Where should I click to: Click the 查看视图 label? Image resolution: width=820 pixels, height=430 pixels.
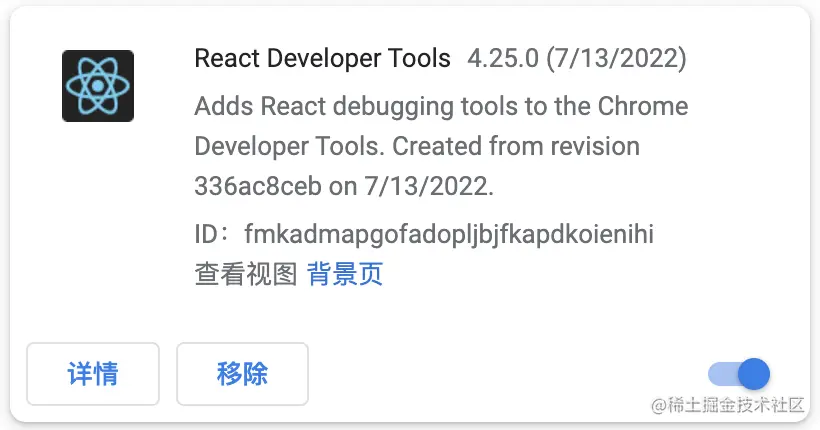click(246, 274)
